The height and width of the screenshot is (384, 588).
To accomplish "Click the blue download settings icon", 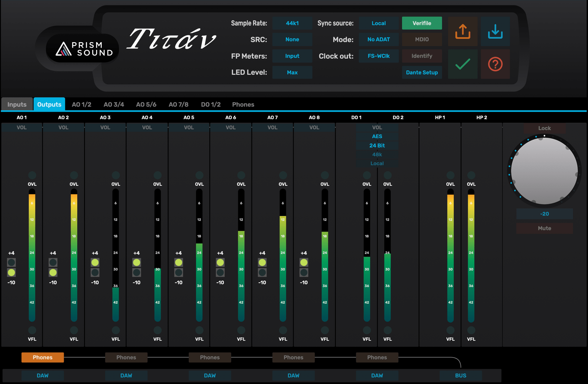I will (495, 31).
